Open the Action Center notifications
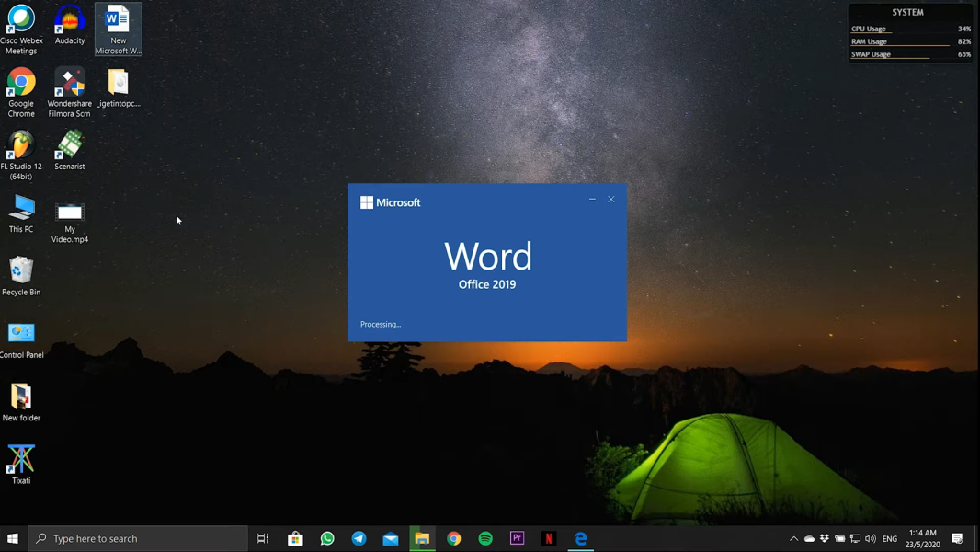 click(x=957, y=538)
